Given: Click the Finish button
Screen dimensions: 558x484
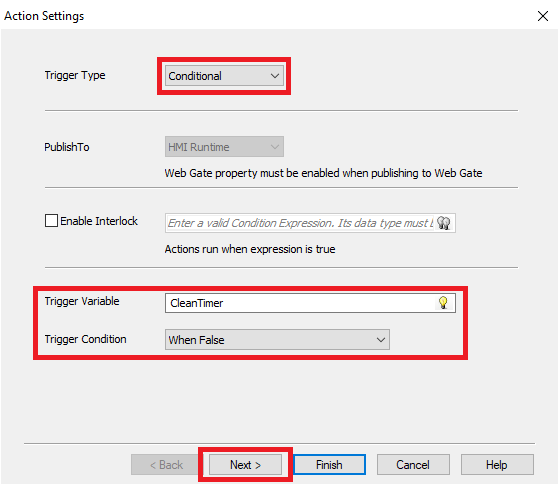Looking at the screenshot, I should (329, 464).
